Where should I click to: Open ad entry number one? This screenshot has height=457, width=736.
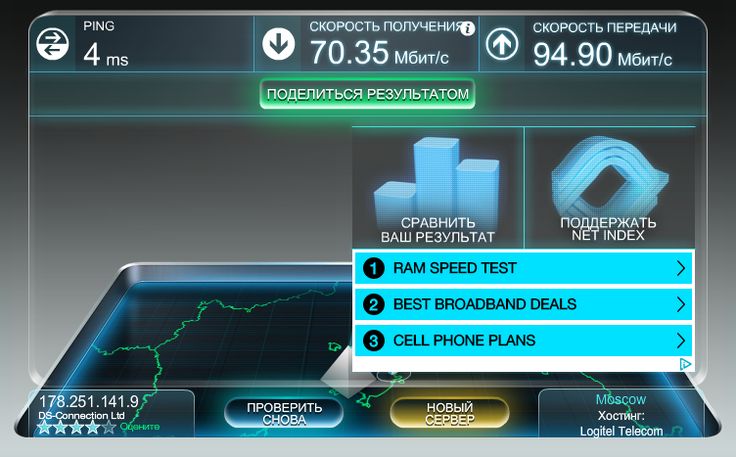[x=523, y=268]
